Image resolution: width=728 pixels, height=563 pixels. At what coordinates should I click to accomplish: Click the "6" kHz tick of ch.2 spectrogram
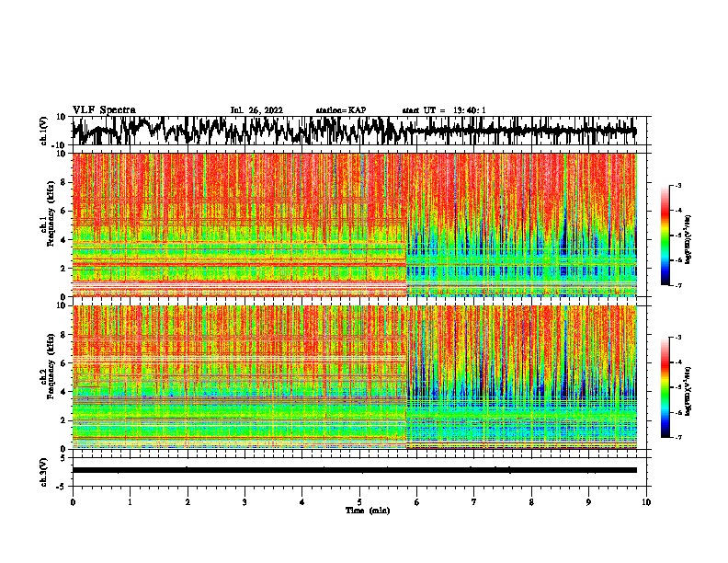(63, 363)
